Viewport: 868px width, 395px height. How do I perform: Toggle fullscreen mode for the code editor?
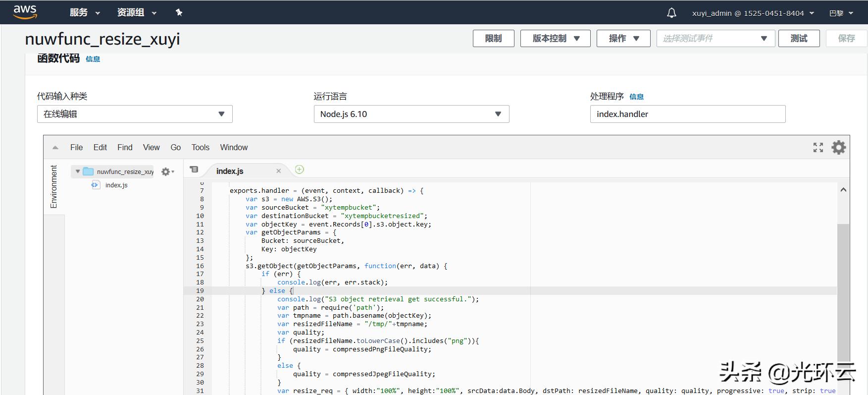tap(818, 147)
